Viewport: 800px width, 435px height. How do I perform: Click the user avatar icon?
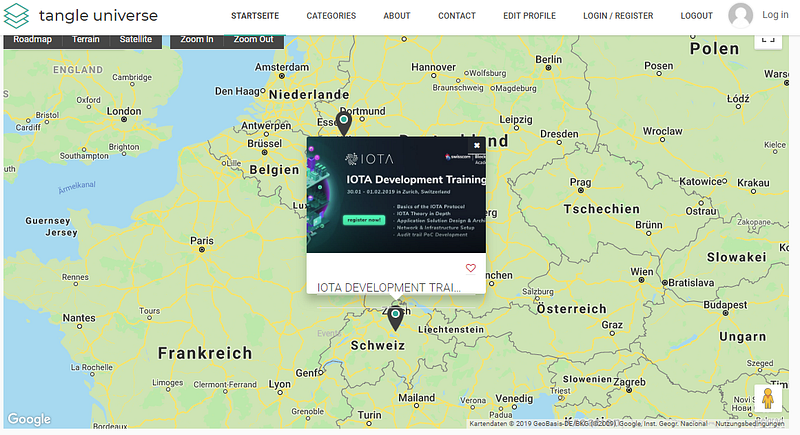740,15
